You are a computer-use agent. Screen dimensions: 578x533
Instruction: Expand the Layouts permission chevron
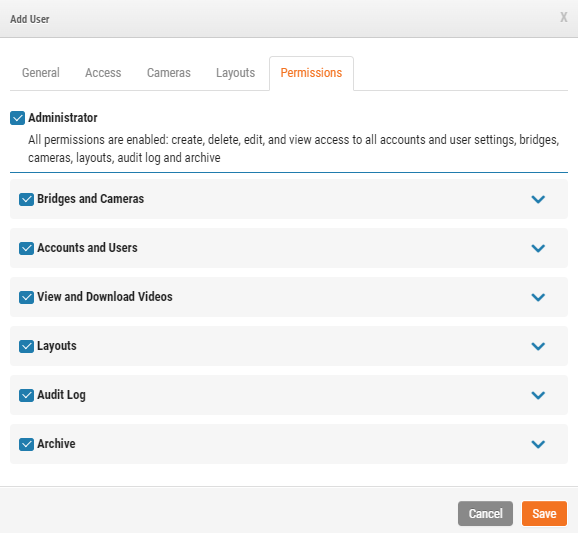click(x=538, y=346)
